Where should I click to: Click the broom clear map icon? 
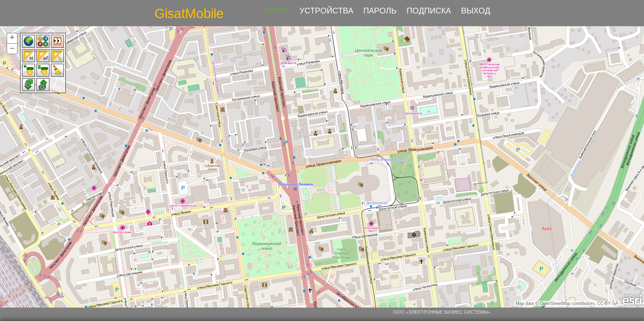tap(57, 70)
